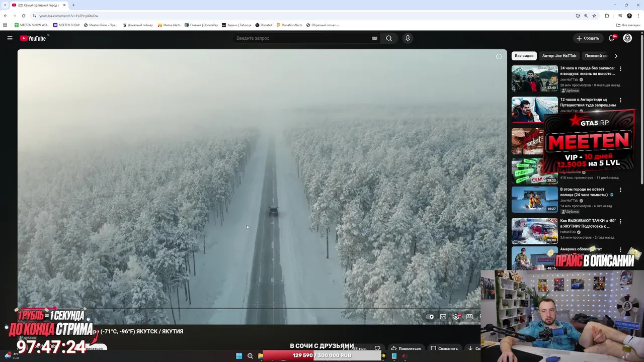Open 12 часов в Антарктиде video title
The width and height of the screenshot is (644, 362).
coord(588,102)
